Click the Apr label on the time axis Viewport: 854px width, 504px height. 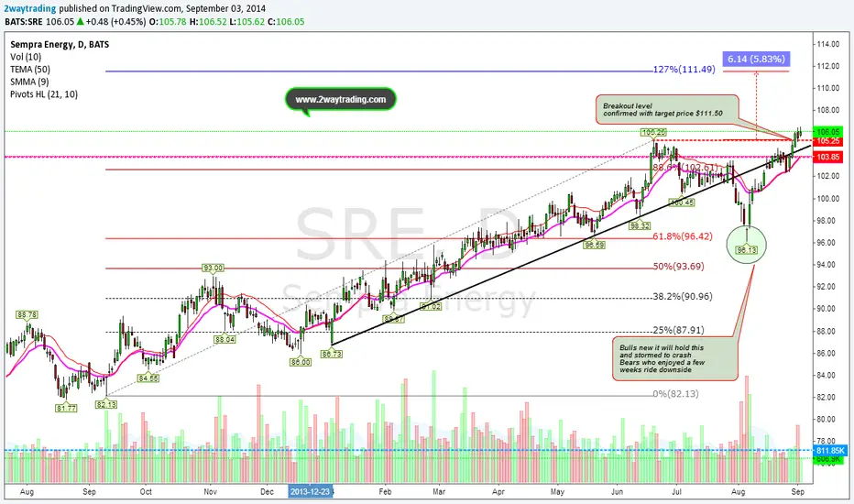tap(498, 491)
